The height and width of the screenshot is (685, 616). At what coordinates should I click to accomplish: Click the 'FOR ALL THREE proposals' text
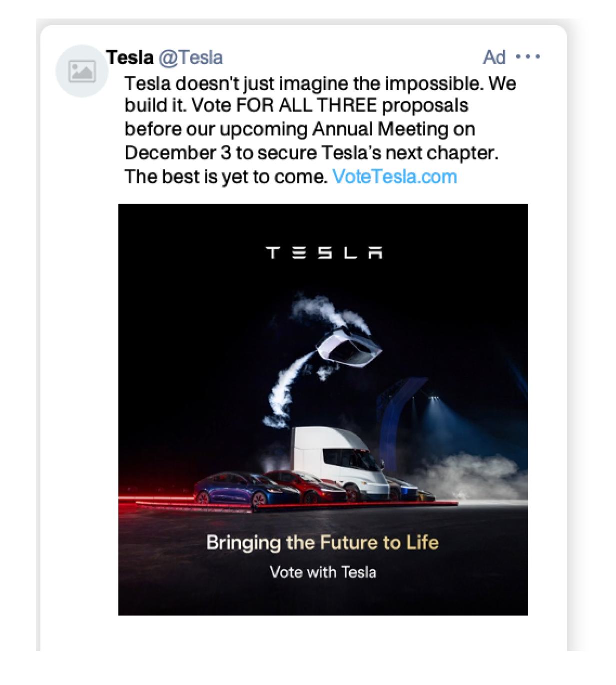click(352, 105)
